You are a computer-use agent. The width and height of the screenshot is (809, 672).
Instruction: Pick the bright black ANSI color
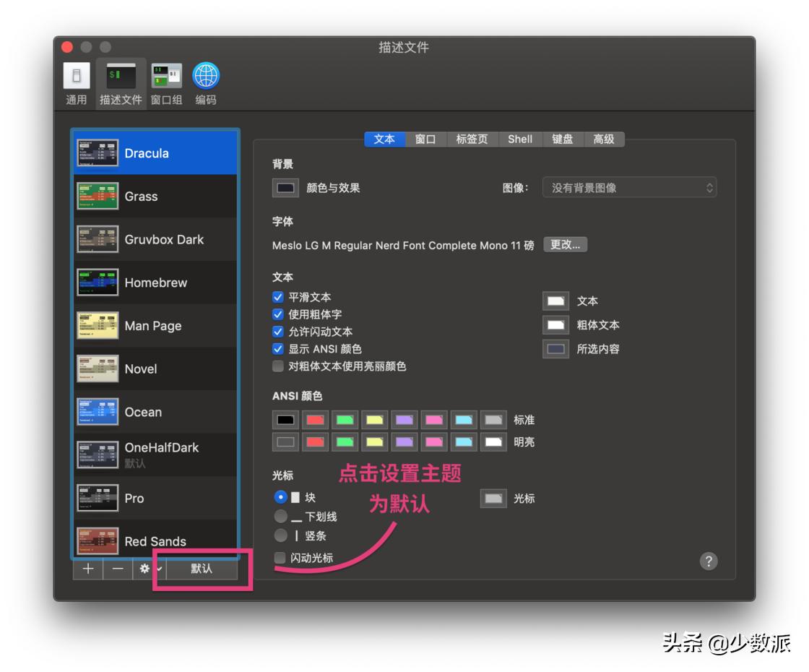[285, 441]
